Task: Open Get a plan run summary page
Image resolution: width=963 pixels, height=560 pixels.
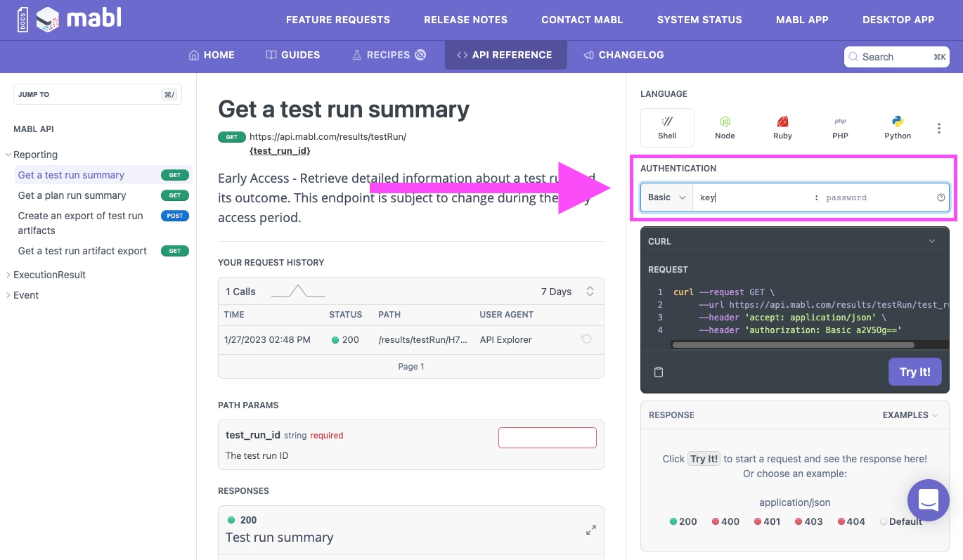Action: point(103,195)
